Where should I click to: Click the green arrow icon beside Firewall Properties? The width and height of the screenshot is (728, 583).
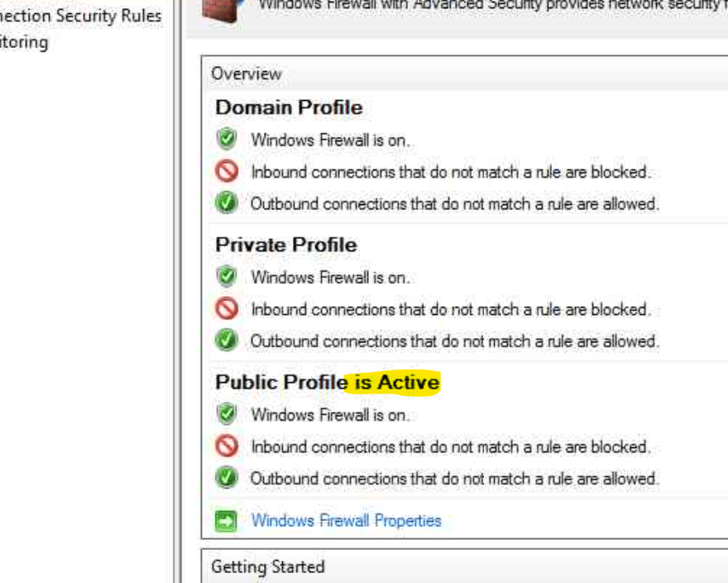(x=226, y=521)
